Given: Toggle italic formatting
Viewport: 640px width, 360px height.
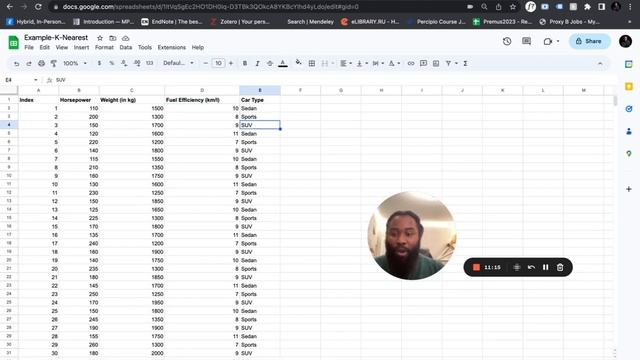Looking at the screenshot, I should click(257, 64).
